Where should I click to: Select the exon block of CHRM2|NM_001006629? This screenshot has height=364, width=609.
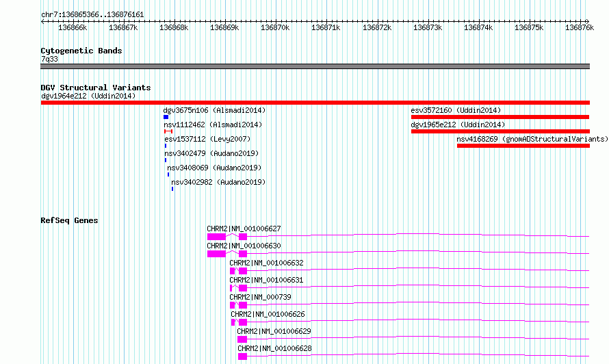point(242,339)
